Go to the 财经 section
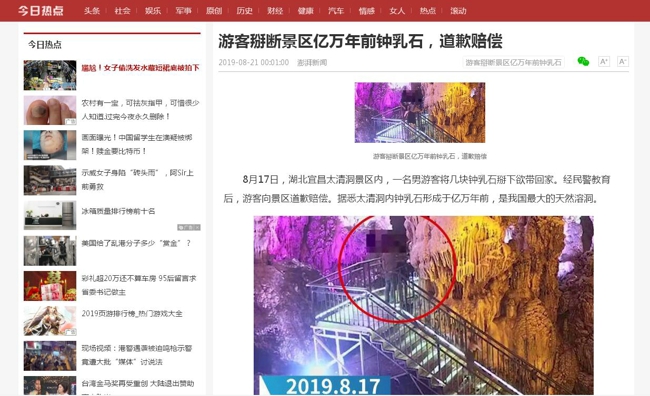Image resolution: width=650 pixels, height=396 pixels. pyautogui.click(x=275, y=11)
